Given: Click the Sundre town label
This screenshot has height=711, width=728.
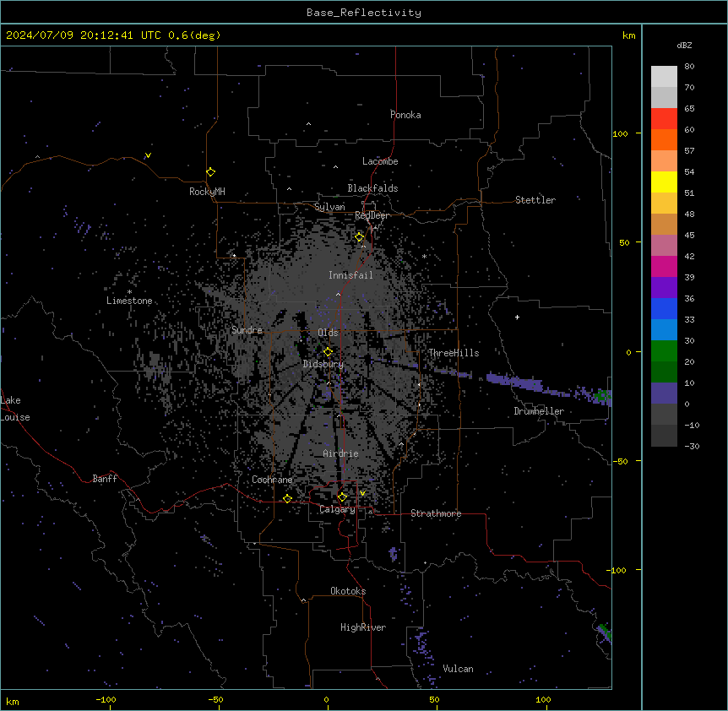Looking at the screenshot, I should click(x=247, y=330).
